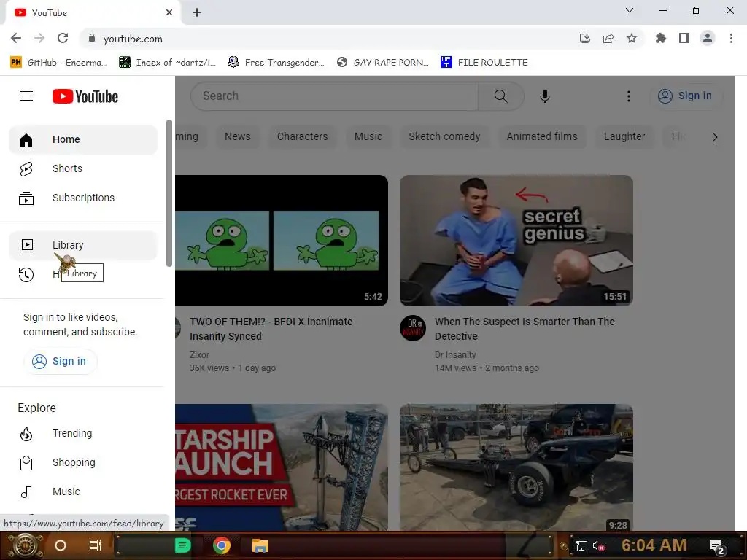Close the YouTube tab
747x560 pixels.
point(169,12)
